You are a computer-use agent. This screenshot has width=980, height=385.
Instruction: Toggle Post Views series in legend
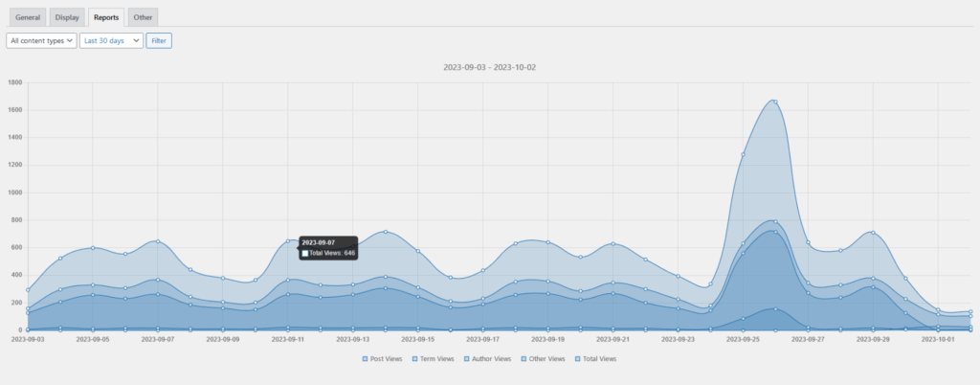pos(383,359)
